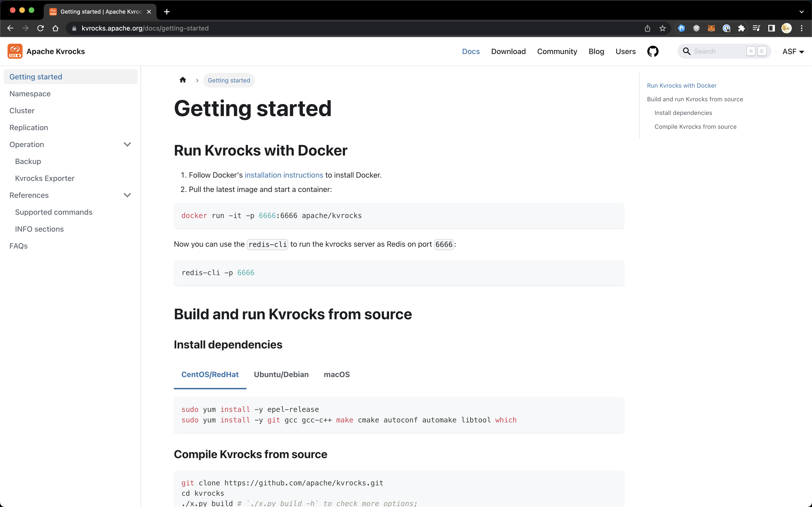Open Docker installation instructions link
The width and height of the screenshot is (812, 507).
(x=284, y=175)
